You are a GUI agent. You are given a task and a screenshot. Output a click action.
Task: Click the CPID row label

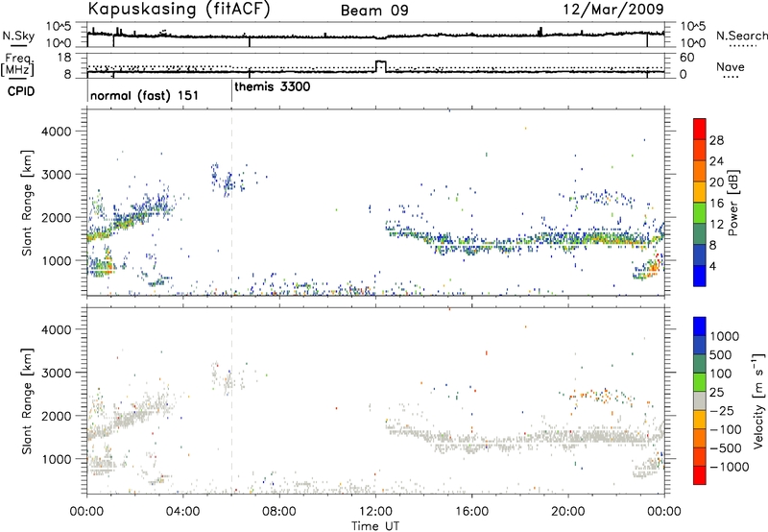point(21,91)
